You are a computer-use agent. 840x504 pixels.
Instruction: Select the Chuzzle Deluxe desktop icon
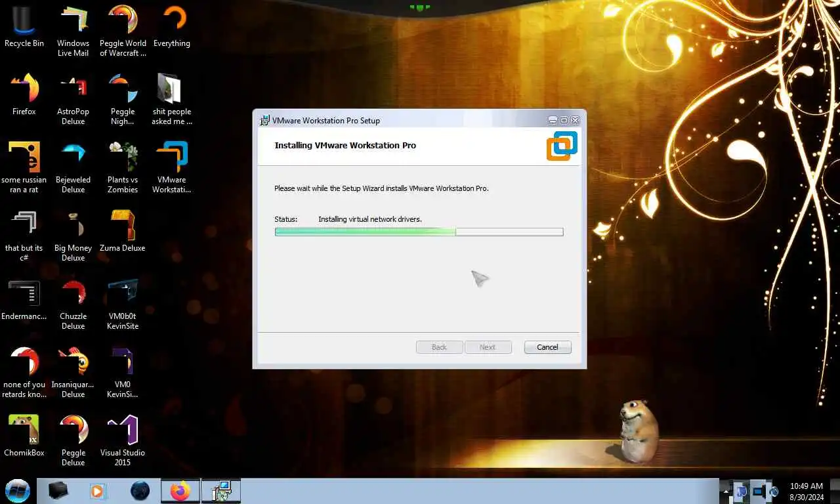[x=73, y=304]
